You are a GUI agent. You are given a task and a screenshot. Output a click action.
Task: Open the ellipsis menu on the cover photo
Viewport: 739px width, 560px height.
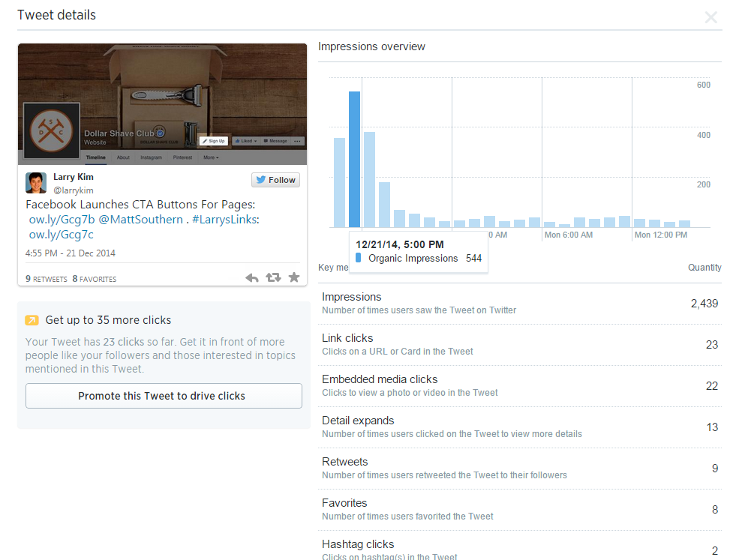tap(296, 141)
